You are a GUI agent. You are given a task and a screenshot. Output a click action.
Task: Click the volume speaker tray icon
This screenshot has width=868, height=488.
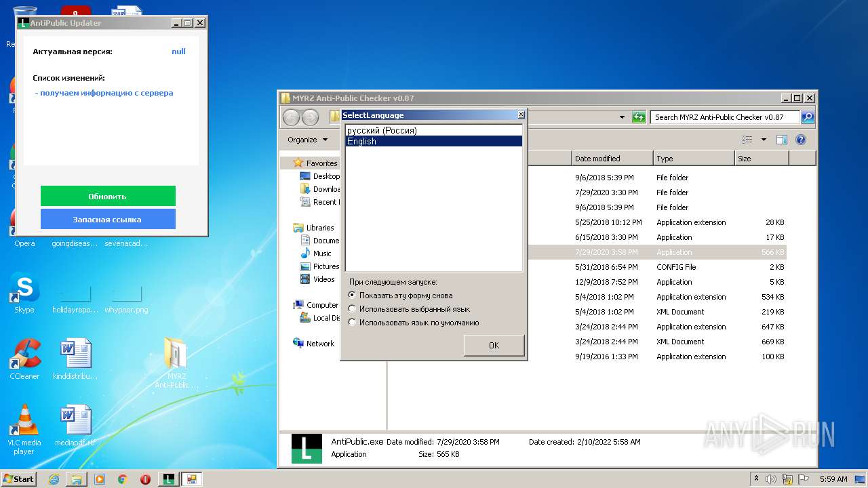click(771, 479)
